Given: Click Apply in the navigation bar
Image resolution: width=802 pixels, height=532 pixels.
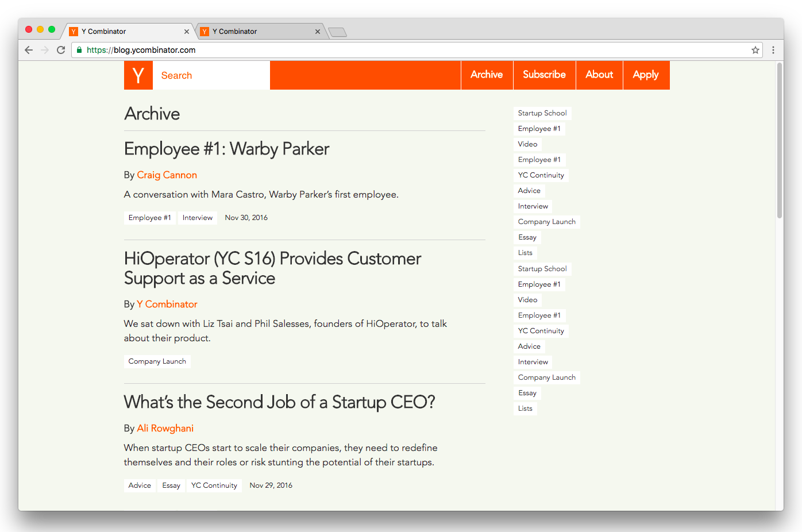Looking at the screenshot, I should click(x=646, y=75).
